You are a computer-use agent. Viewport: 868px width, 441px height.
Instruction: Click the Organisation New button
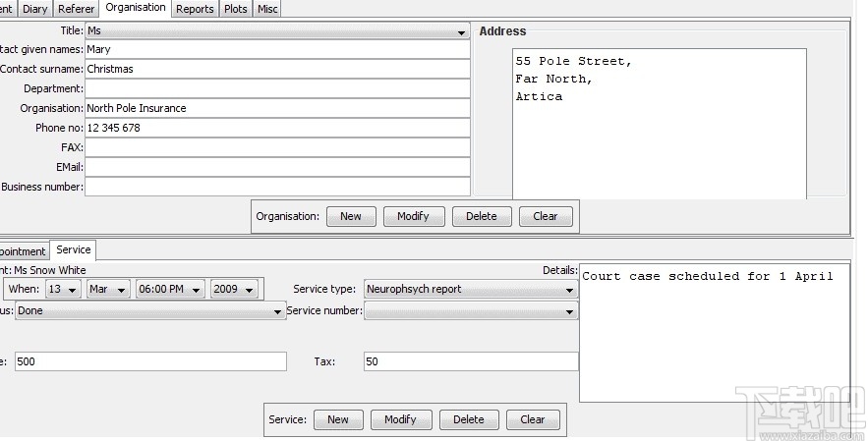(351, 216)
